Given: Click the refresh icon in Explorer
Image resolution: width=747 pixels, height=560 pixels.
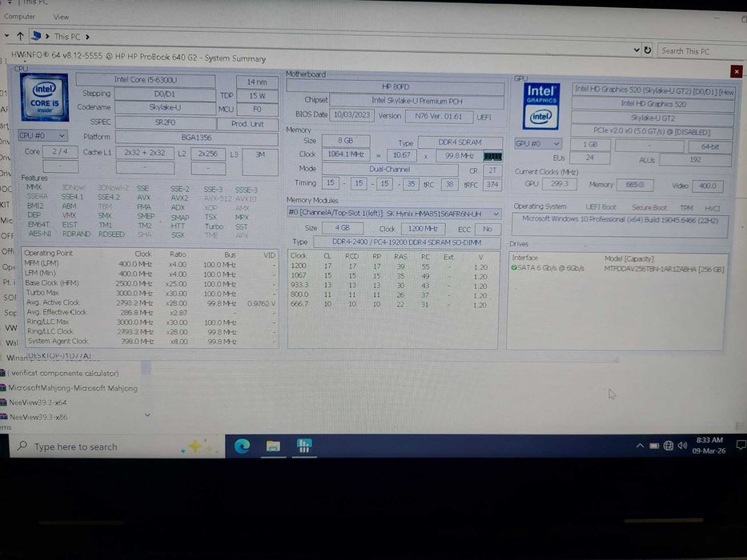Looking at the screenshot, I should [x=648, y=50].
